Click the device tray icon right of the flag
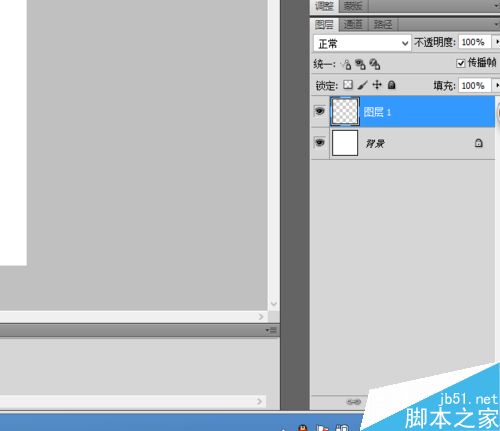This screenshot has width=500, height=431. [342, 428]
